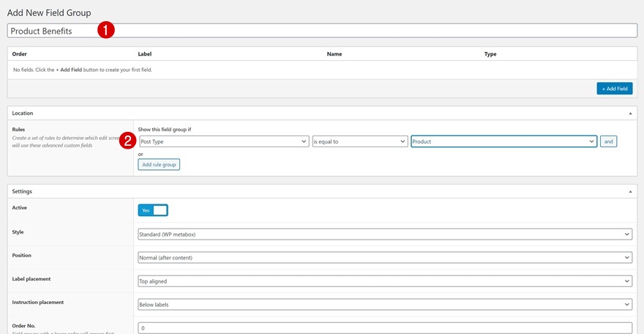Click the Name column header

(334, 54)
